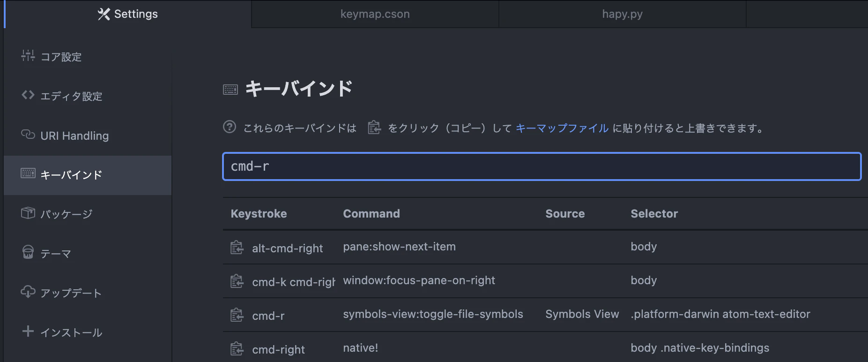Open the テーマ sidebar section
Screen dimensions: 868x362
click(88, 253)
